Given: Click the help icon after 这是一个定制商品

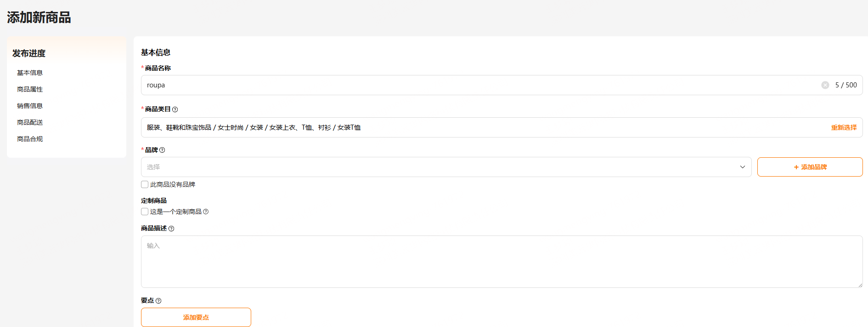Looking at the screenshot, I should click(x=206, y=212).
